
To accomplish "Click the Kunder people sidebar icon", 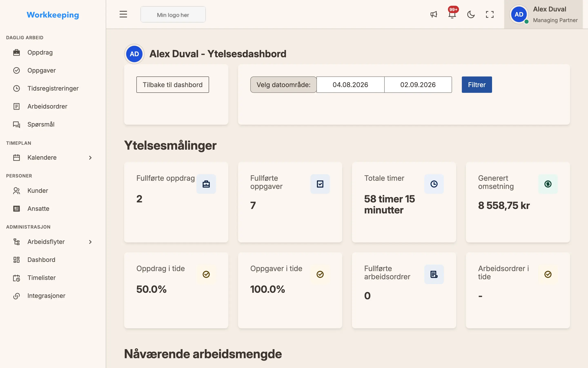I will click(17, 191).
